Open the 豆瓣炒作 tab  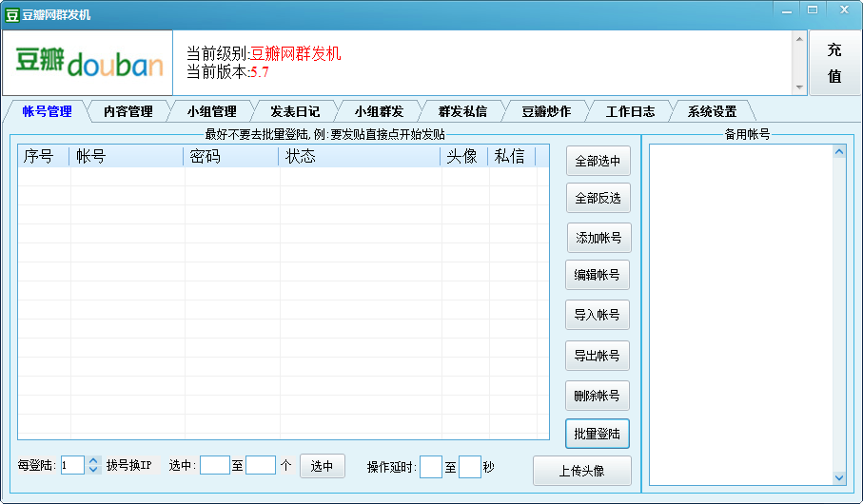coord(546,111)
